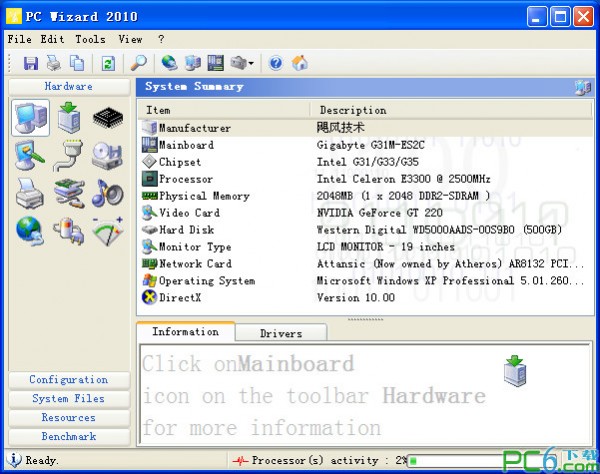Open the File menu
The height and width of the screenshot is (474, 600).
pos(20,39)
